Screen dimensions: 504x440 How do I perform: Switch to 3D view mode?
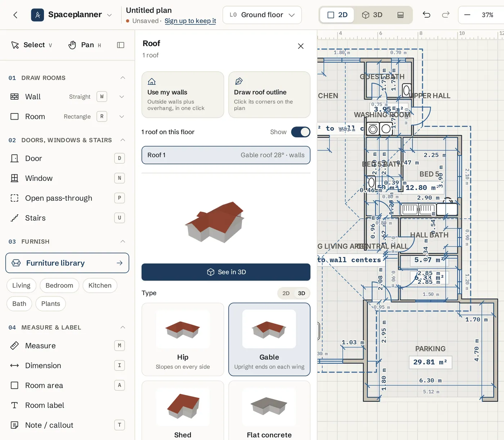coord(372,15)
